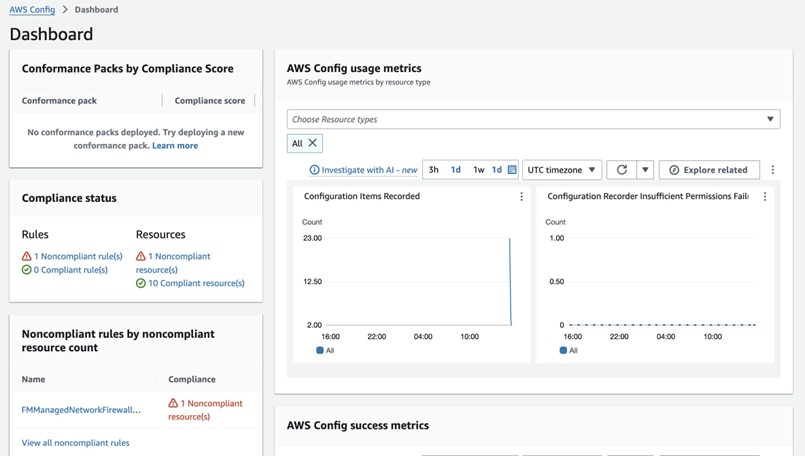The image size is (805, 456).
Task: Select the 3h time range
Action: (434, 170)
